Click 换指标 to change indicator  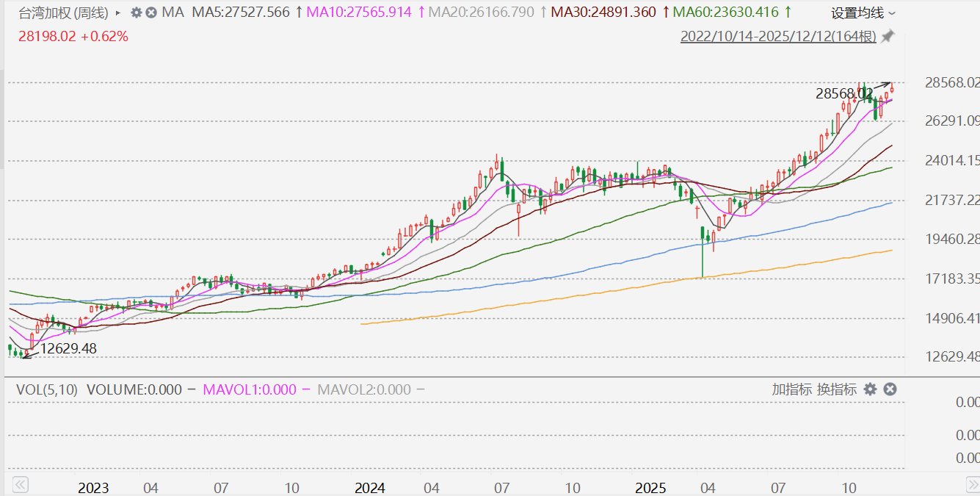[835, 389]
